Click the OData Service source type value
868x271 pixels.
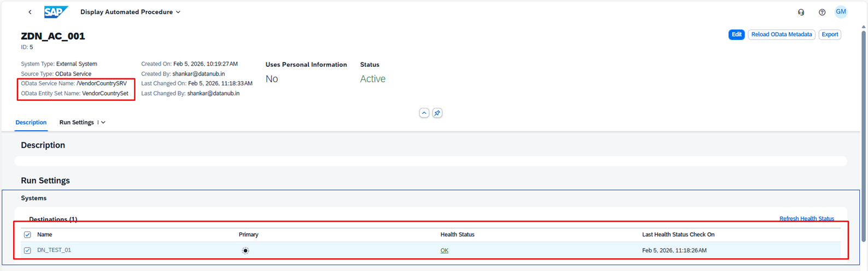[73, 74]
